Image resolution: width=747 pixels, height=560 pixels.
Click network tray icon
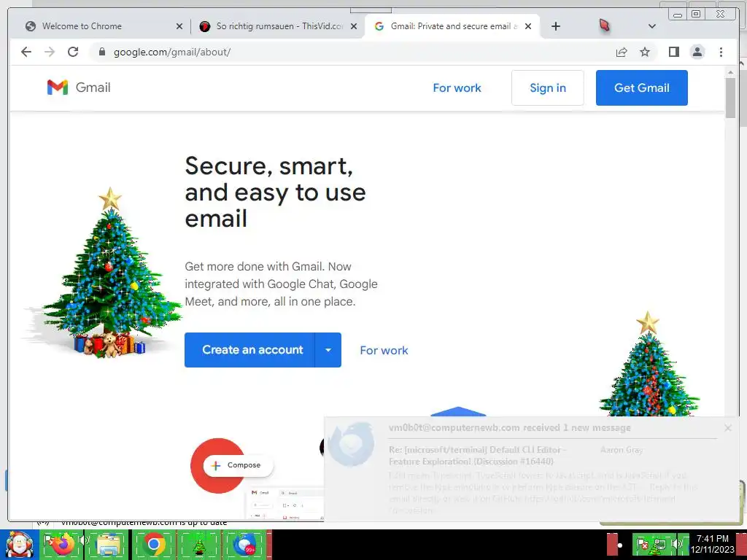(x=659, y=545)
